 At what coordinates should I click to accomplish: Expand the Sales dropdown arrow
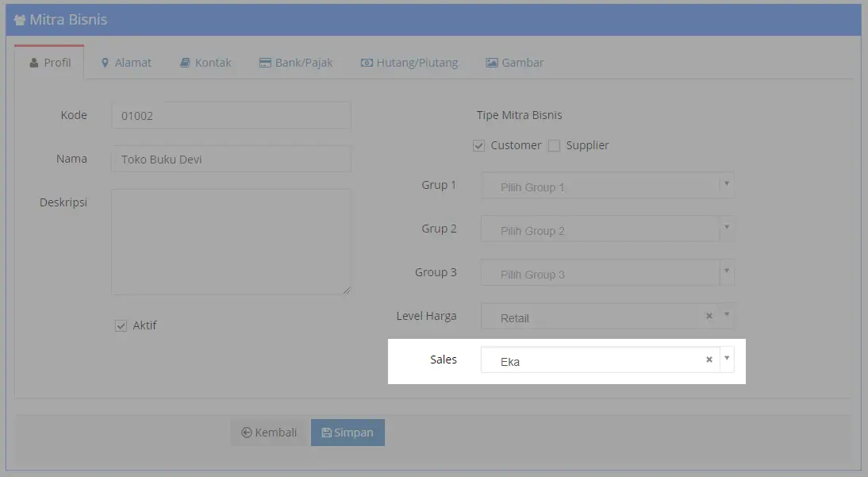pos(727,359)
